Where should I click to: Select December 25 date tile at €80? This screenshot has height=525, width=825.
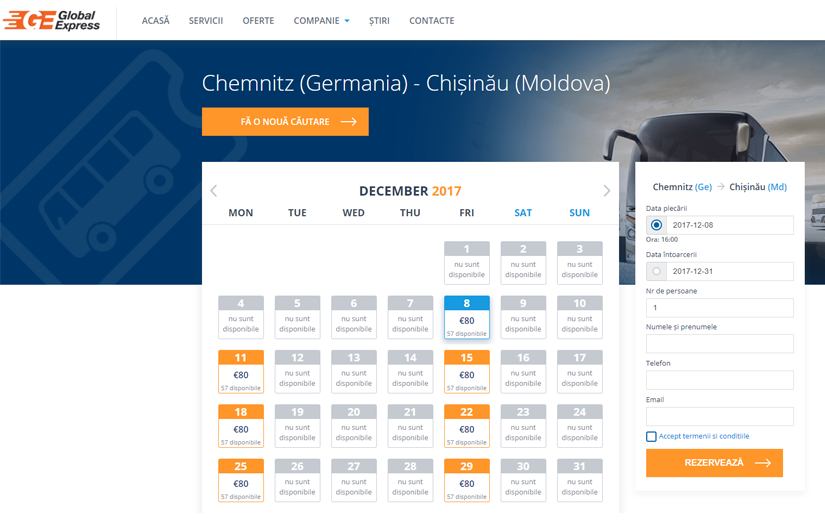pos(241,478)
